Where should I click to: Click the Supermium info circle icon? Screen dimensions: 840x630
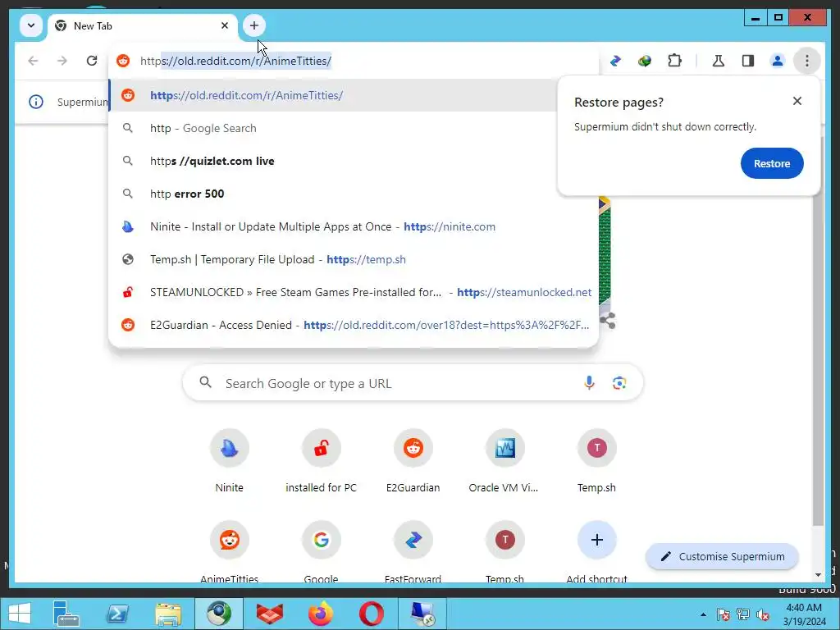[x=36, y=101]
